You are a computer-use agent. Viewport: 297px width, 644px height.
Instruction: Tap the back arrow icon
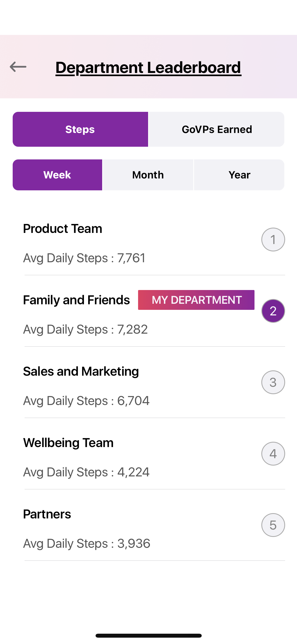[x=18, y=67]
